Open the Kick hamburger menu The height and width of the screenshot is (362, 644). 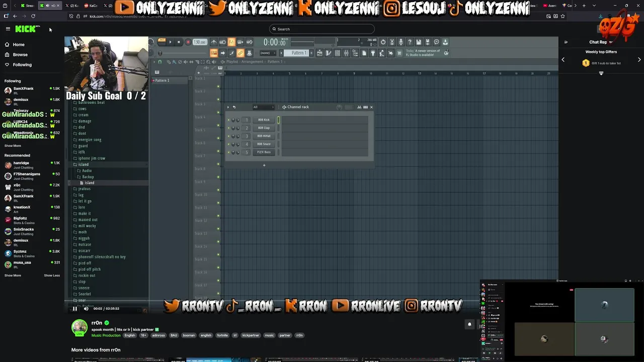[x=8, y=29]
